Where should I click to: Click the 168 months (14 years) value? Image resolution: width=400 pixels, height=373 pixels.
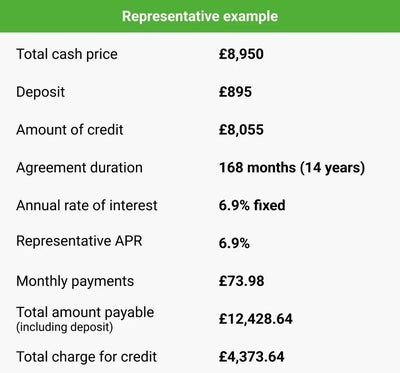[x=292, y=168]
